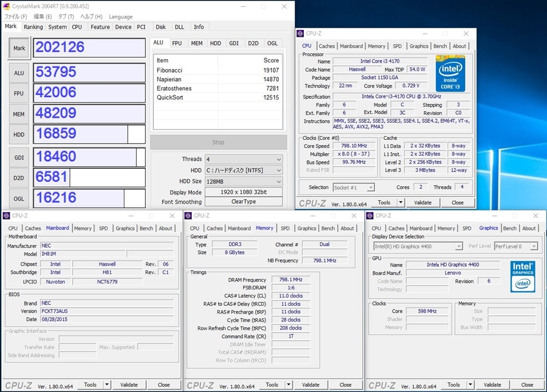
Task: Click the Display Mode 1920 x 1080 32bit field
Action: [x=244, y=192]
